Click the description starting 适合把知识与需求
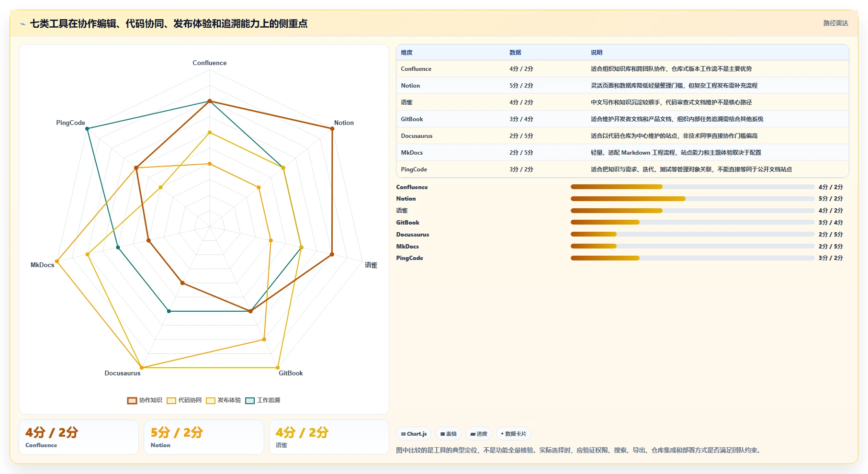The image size is (868, 474). point(691,169)
